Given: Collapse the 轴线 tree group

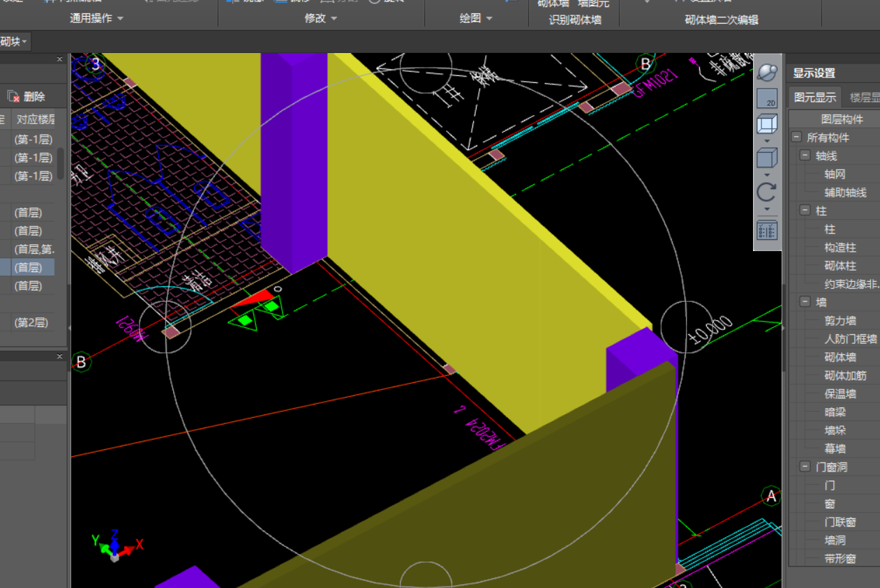Looking at the screenshot, I should point(805,156).
